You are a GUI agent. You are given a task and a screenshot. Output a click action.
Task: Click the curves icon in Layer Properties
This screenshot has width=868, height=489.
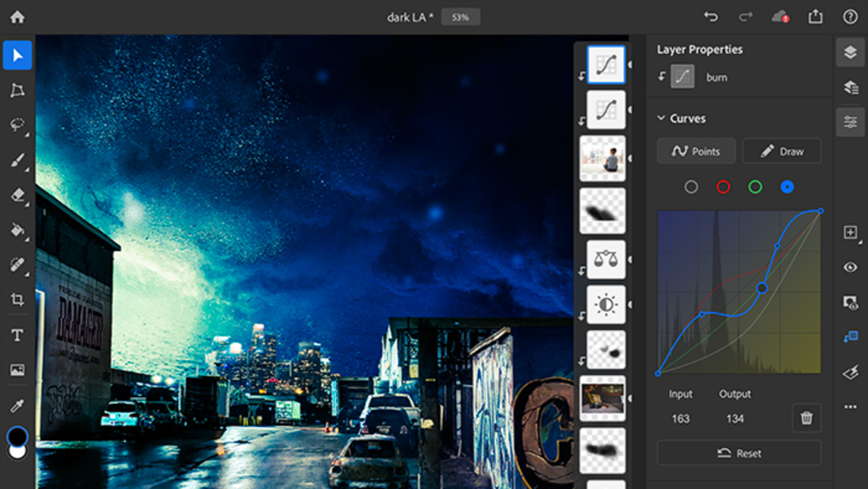click(682, 77)
